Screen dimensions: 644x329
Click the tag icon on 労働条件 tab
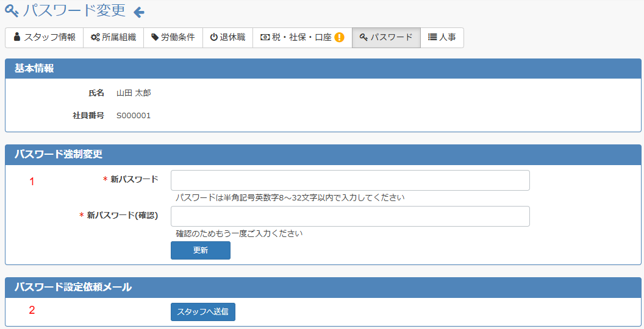tap(155, 37)
